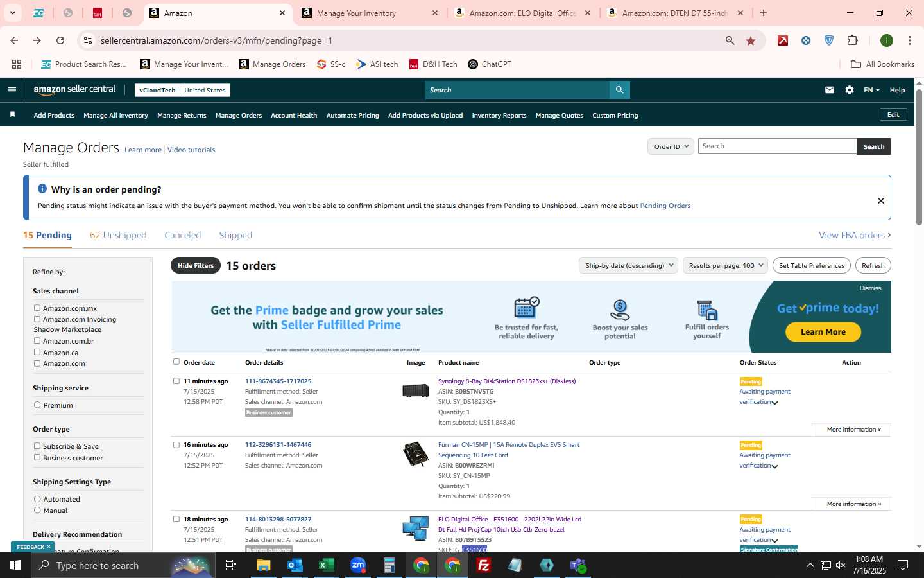This screenshot has height=578, width=924.
Task: Switch to the Shipped orders tab
Action: coord(235,235)
